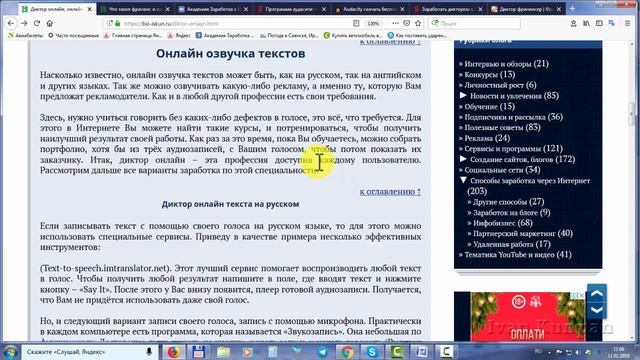Open the 'Подписчики и рассылка (36)' category
The width and height of the screenshot is (640, 360).
click(513, 117)
